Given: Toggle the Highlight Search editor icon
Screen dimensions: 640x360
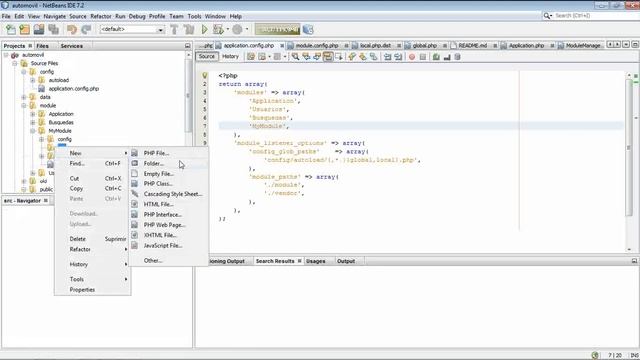Looking at the screenshot, I should point(328,57).
